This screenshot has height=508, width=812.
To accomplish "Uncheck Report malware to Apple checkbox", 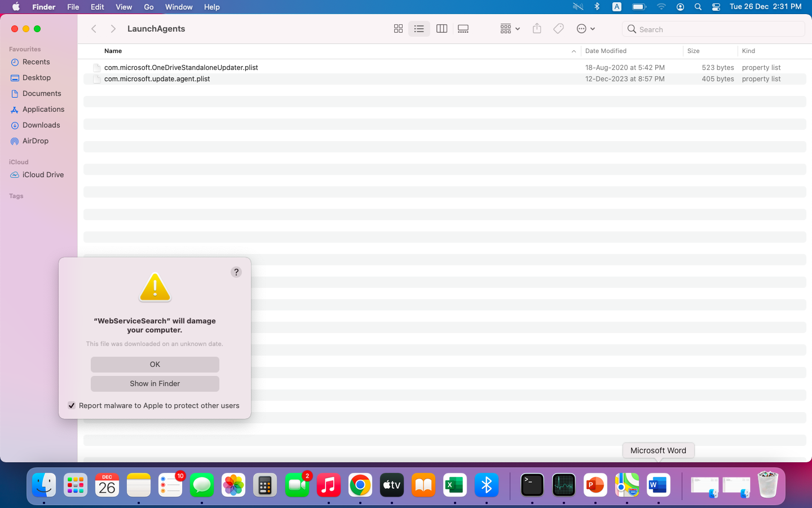I will [72, 405].
